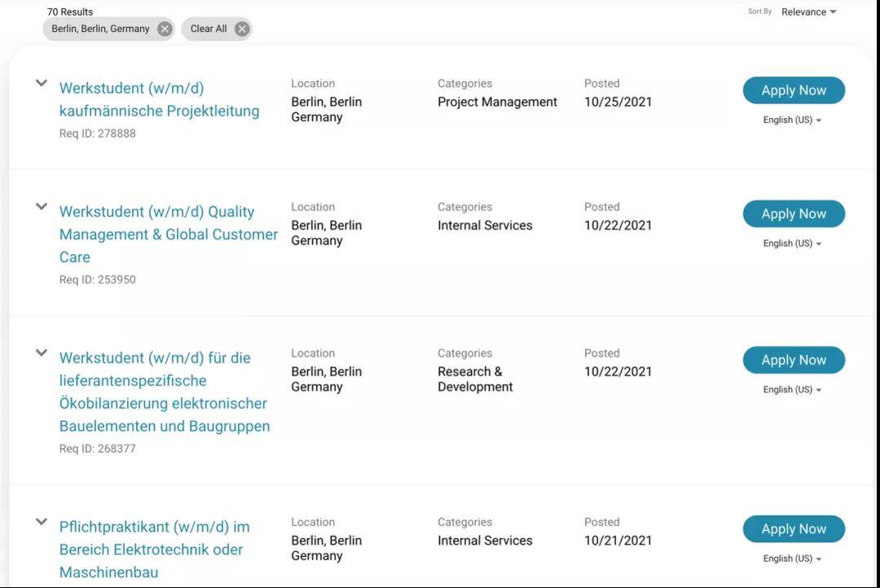Open Werkstudent kaufmännische Projektleitung job link
The height and width of the screenshot is (588, 880).
pos(160,99)
